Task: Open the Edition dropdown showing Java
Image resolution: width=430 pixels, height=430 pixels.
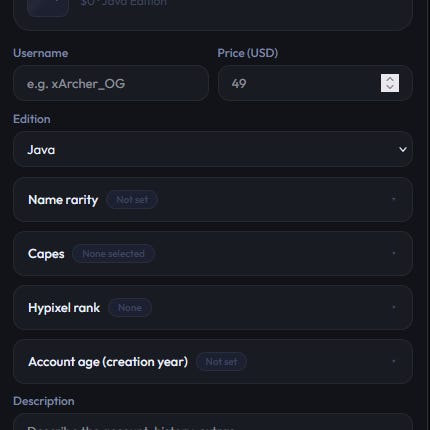Action: pos(213,149)
